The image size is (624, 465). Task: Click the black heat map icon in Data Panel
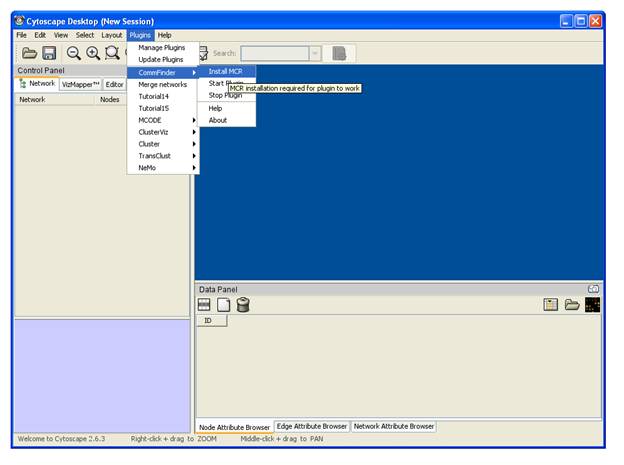point(592,305)
